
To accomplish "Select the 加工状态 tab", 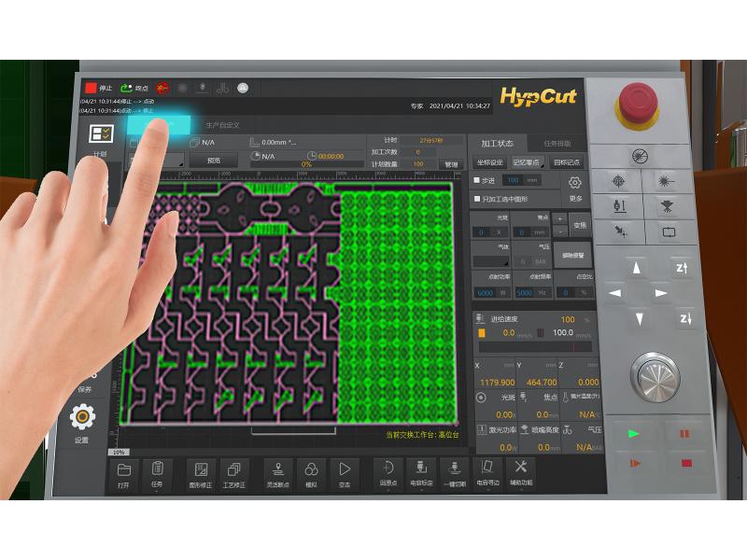I will (497, 143).
